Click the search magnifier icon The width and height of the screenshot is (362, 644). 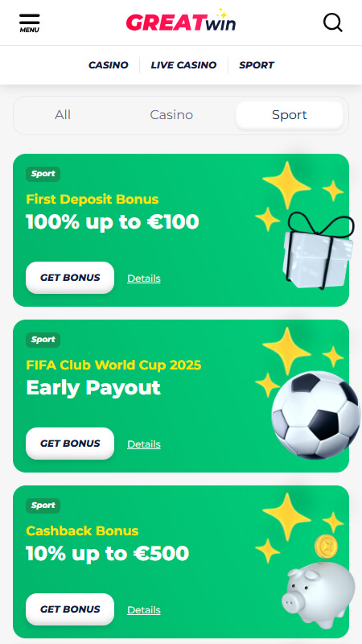pyautogui.click(x=332, y=23)
